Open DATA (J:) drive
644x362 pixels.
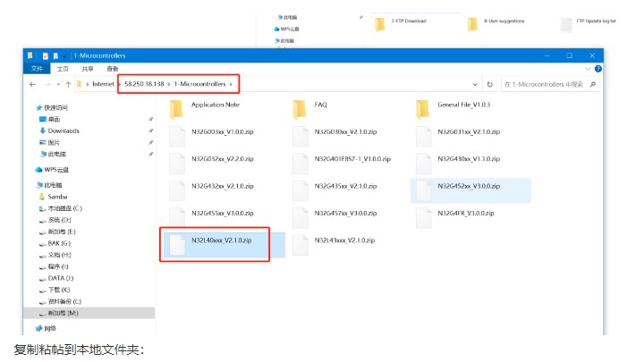point(61,278)
